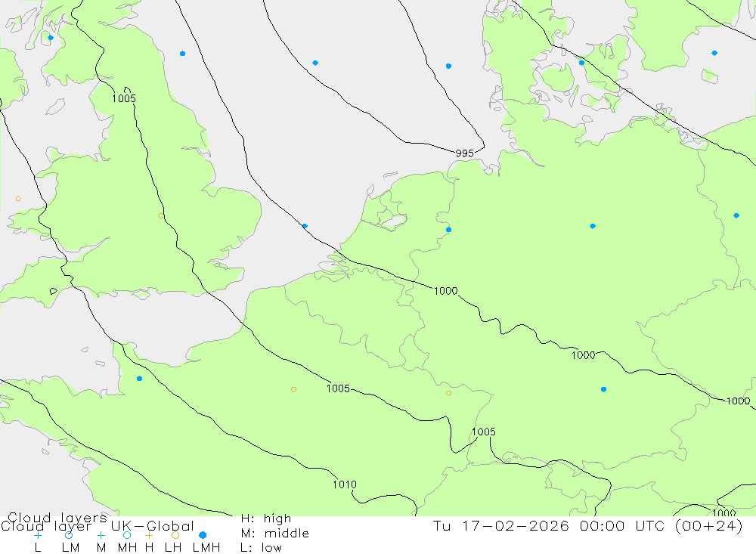The height and width of the screenshot is (554, 756).
Task: Click the 'L: low' legend text
Action: (261, 548)
